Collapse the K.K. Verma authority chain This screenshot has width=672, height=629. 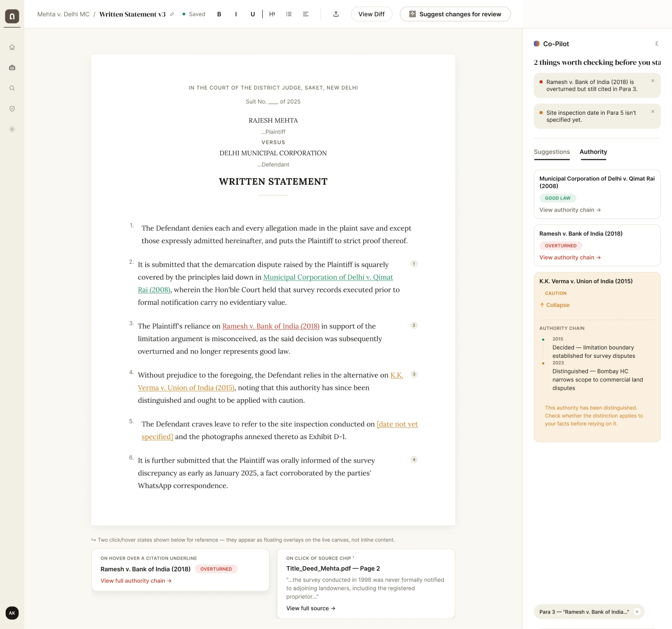coord(554,305)
